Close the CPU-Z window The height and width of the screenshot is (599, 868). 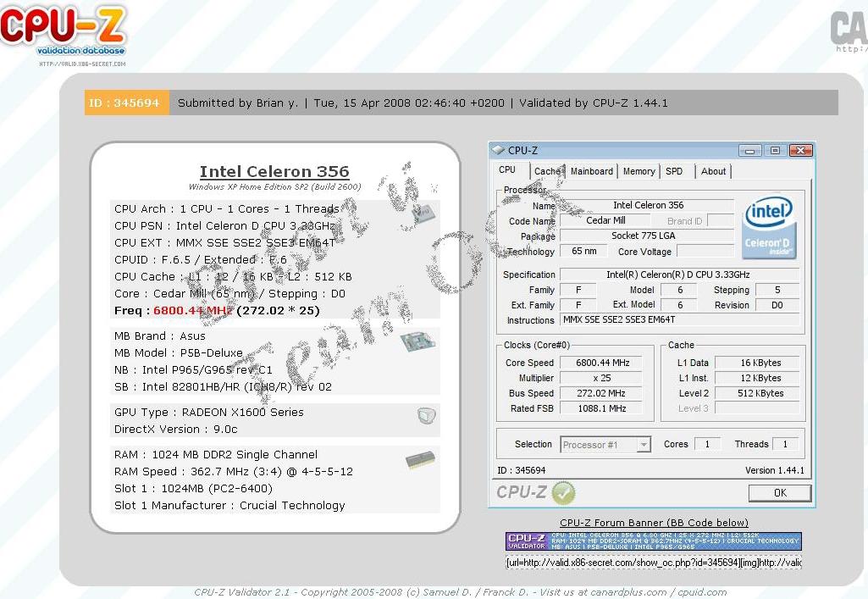[800, 151]
